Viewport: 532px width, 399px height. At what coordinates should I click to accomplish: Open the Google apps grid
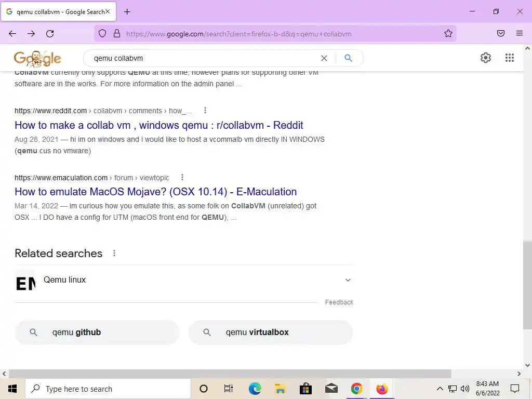coord(510,58)
